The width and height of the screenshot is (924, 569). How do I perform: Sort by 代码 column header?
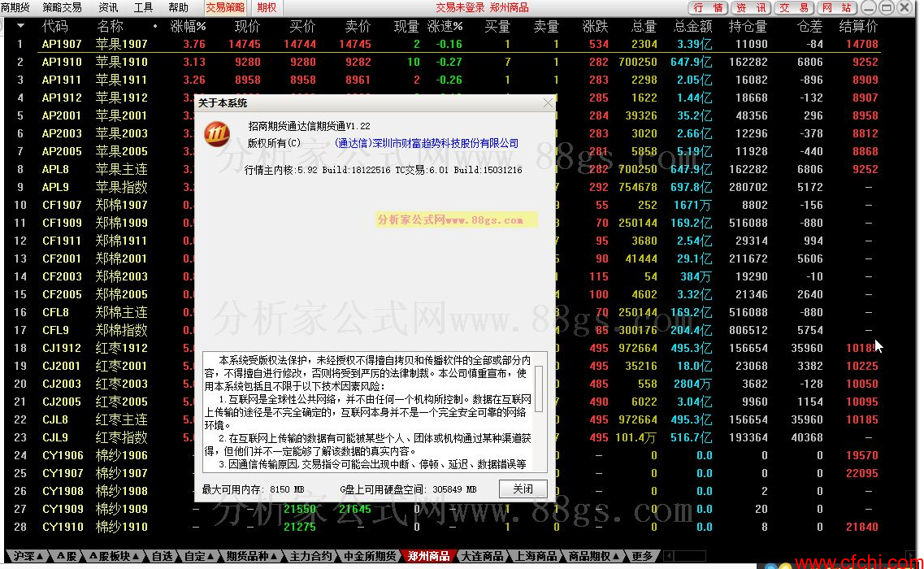tap(54, 27)
